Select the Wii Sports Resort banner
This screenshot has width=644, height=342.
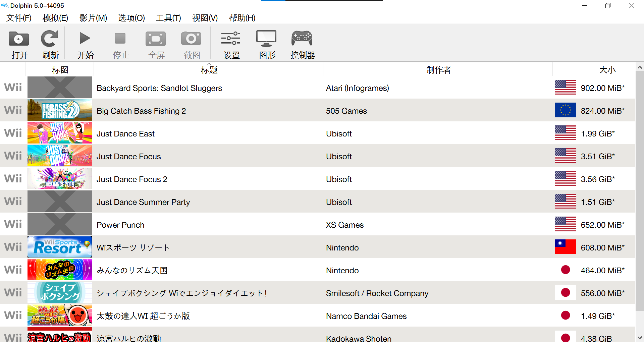point(60,247)
